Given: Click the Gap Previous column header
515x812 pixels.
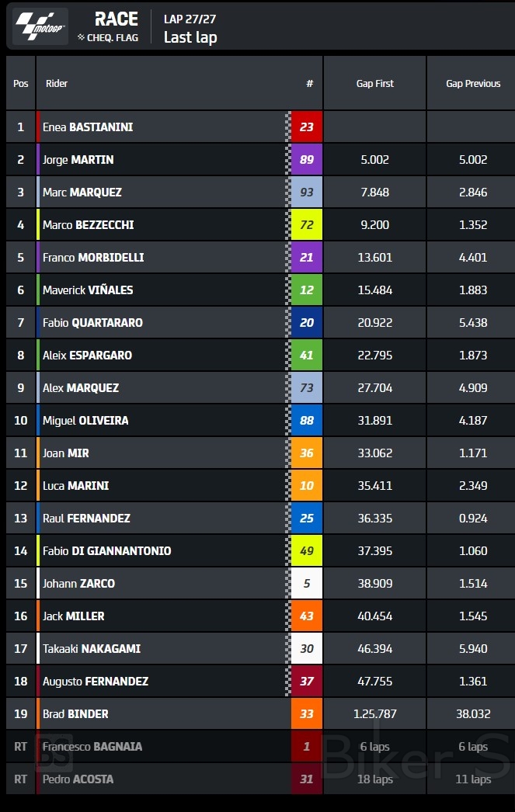Looking at the screenshot, I should 472,84.
